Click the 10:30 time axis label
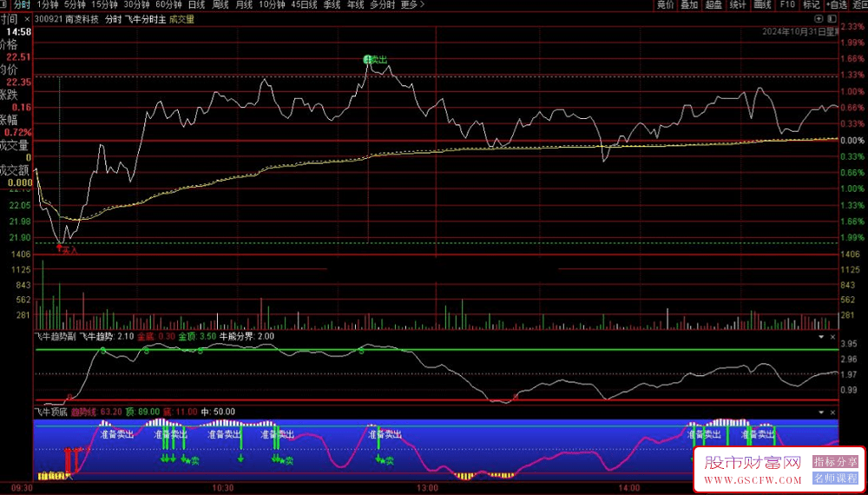Viewport: 868px width, 495px height. [222, 488]
